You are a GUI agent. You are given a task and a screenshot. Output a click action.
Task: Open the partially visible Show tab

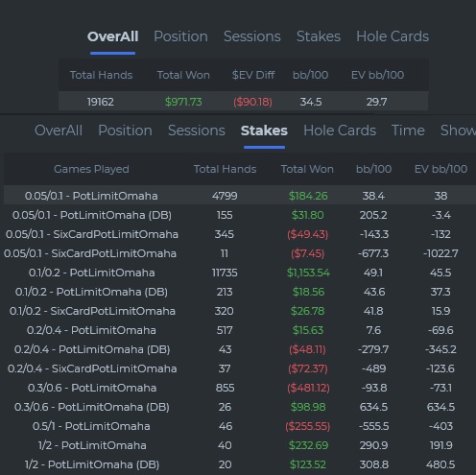[x=458, y=131]
